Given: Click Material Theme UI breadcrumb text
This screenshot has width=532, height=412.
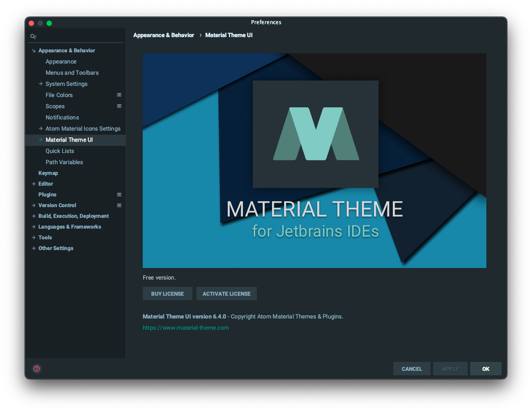Looking at the screenshot, I should (x=229, y=35).
